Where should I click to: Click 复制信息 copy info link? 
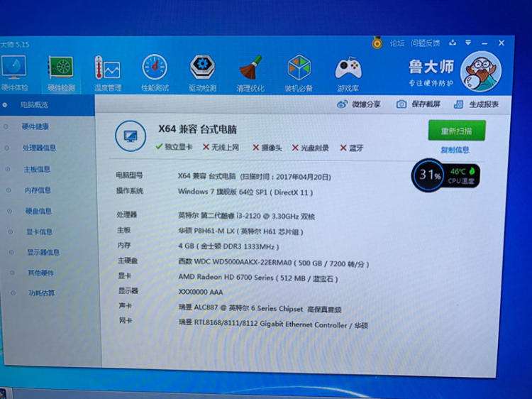455,150
